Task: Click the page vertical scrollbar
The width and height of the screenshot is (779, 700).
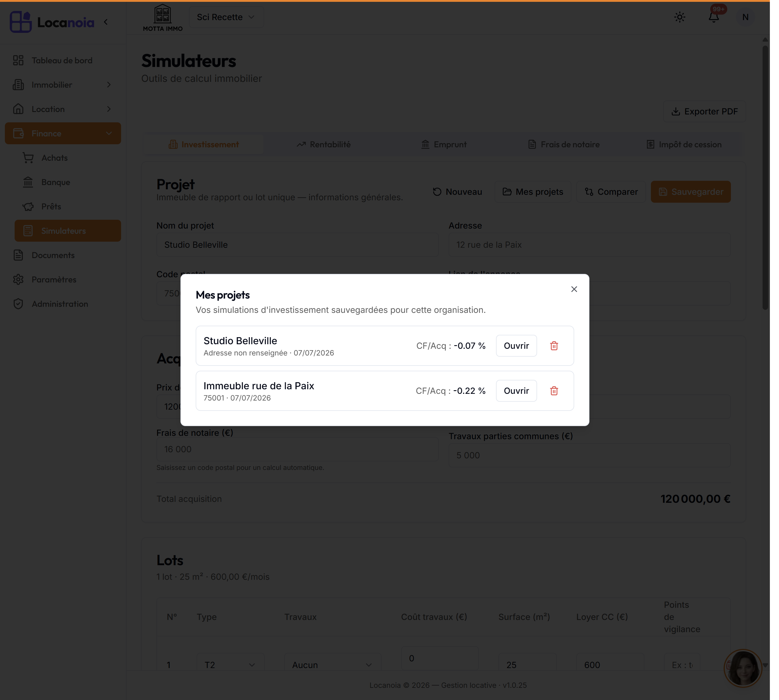Action: pos(765,177)
